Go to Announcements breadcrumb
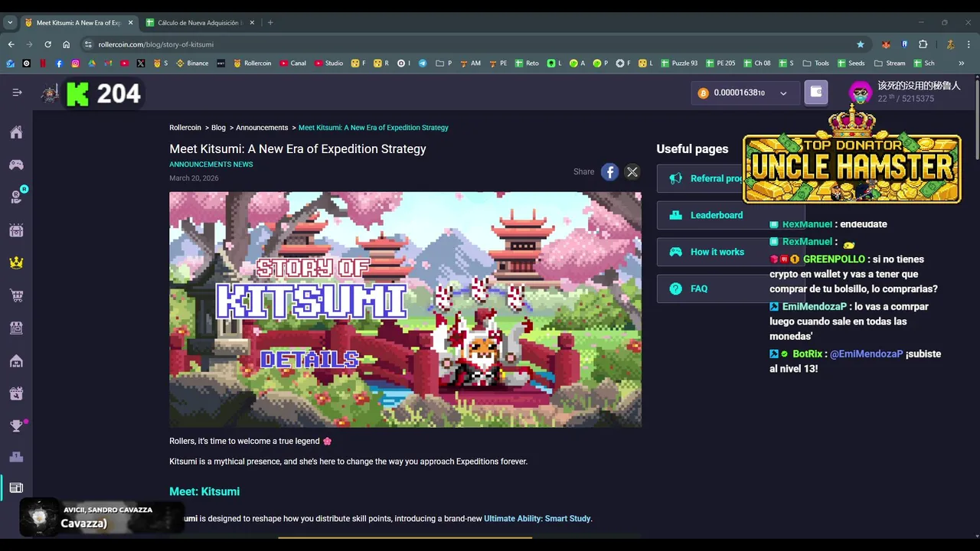This screenshot has height=551, width=980. pos(262,128)
